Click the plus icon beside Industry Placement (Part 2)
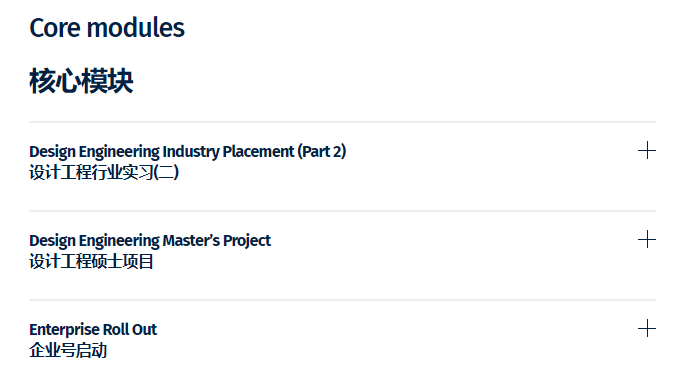Screen dimensions: 685x380 647,151
